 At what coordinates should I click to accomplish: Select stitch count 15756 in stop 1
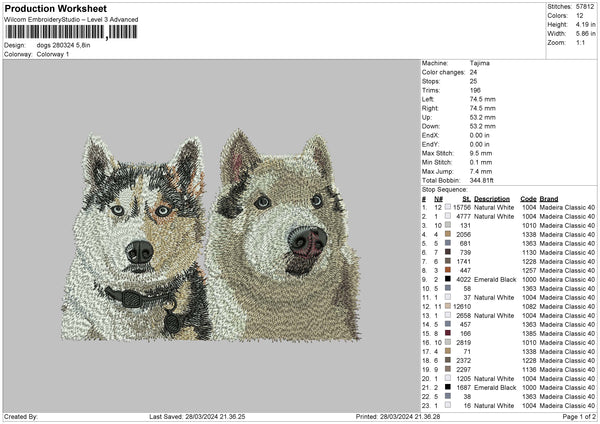tap(462, 207)
